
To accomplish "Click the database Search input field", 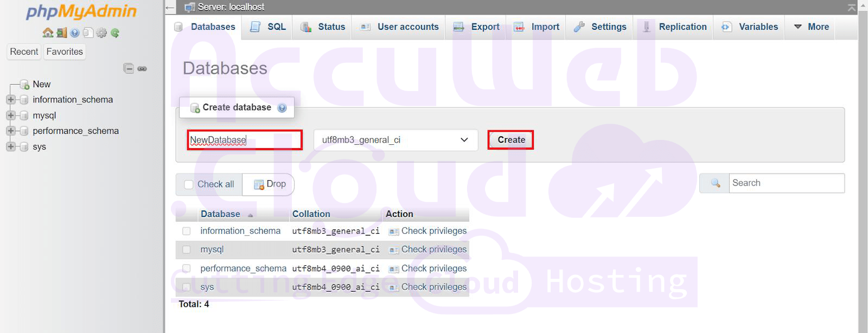I will coord(786,183).
